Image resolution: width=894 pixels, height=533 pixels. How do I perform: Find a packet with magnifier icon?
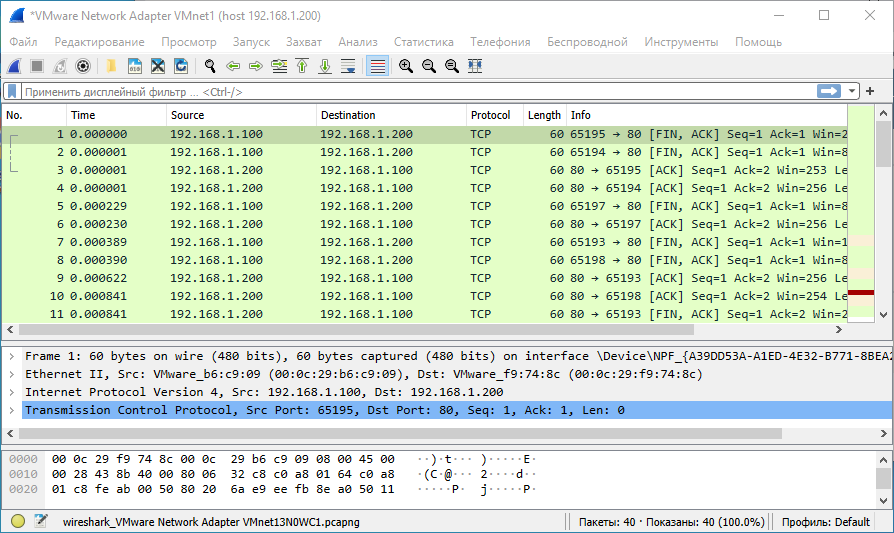210,66
